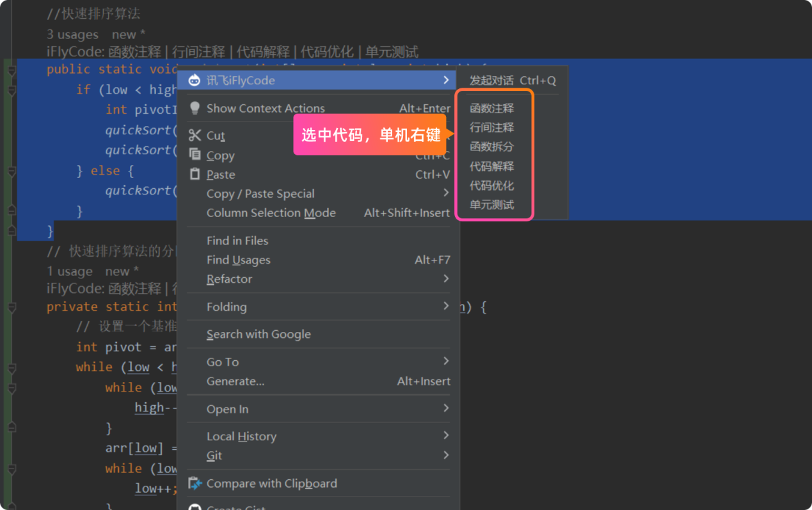Click 'int pivot' declaration in code
The width and height of the screenshot is (812, 510).
point(109,347)
